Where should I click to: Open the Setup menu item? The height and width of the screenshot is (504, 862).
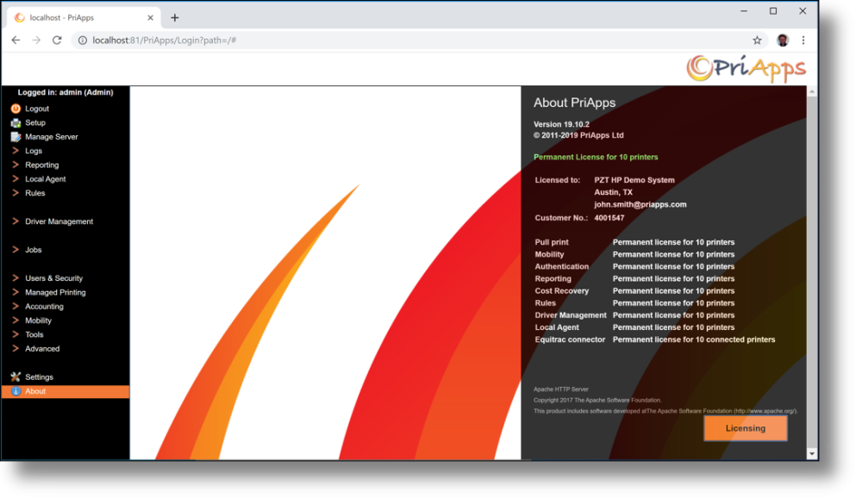point(35,123)
